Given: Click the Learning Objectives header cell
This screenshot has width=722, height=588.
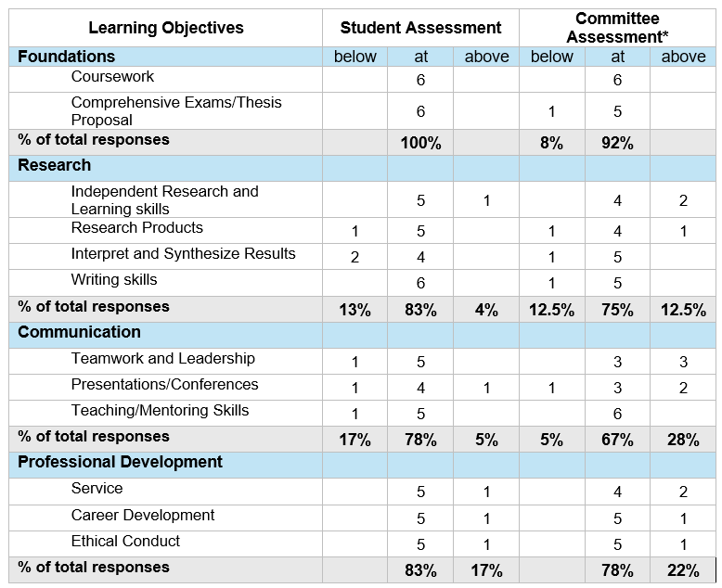Looking at the screenshot, I should 166,28.
